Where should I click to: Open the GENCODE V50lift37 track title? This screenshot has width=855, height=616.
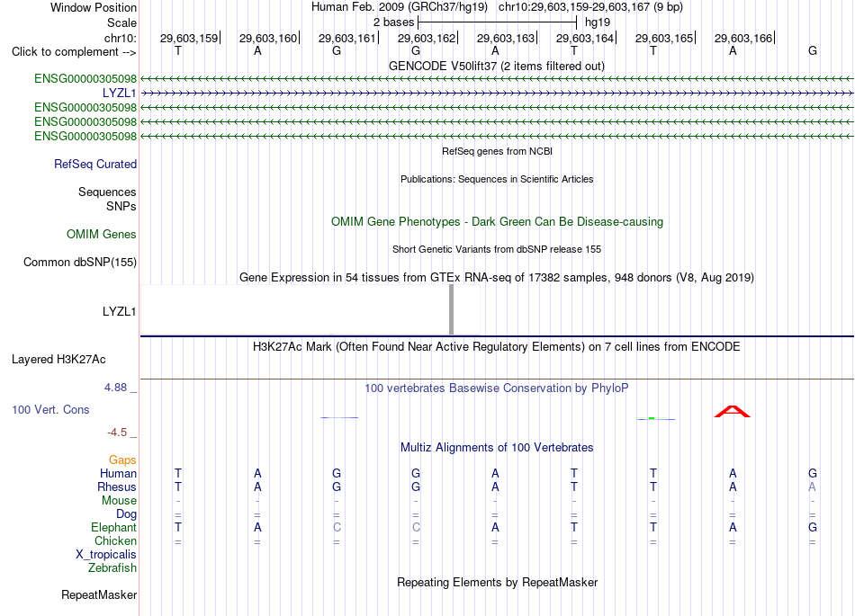click(497, 67)
